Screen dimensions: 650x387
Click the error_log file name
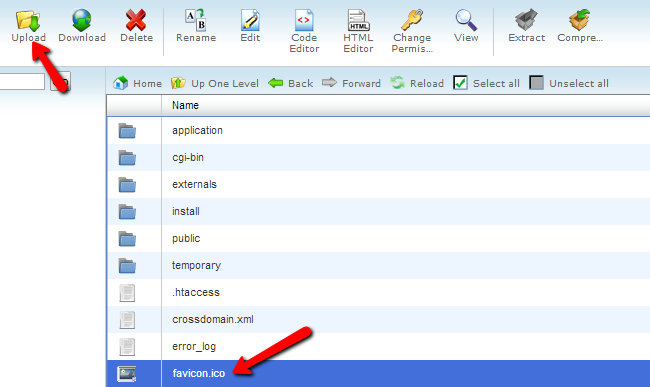pos(194,346)
